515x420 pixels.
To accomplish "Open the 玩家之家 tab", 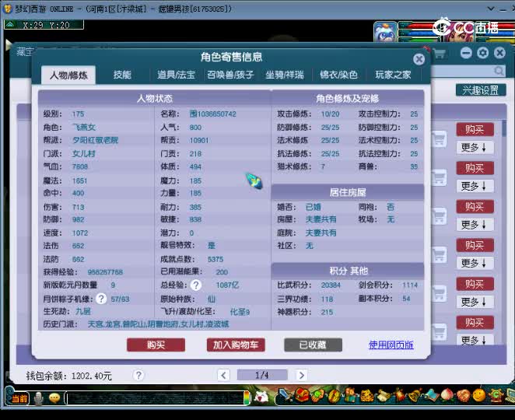I will (x=393, y=75).
